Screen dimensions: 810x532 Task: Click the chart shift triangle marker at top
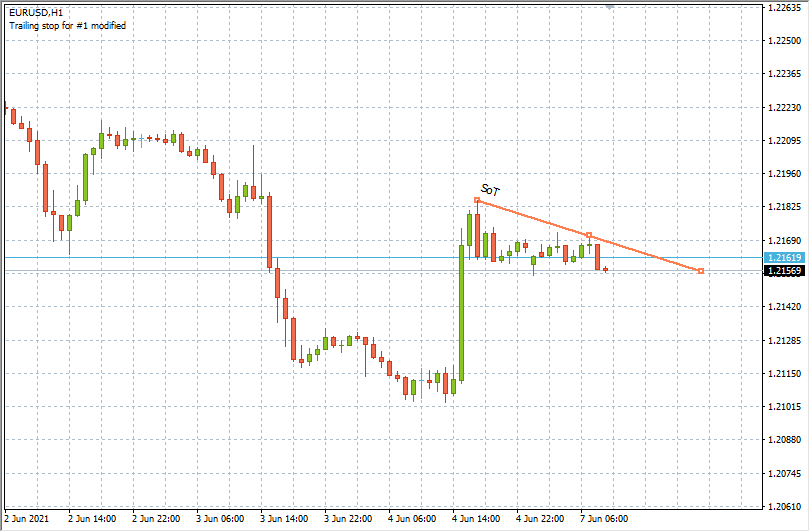pos(610,7)
